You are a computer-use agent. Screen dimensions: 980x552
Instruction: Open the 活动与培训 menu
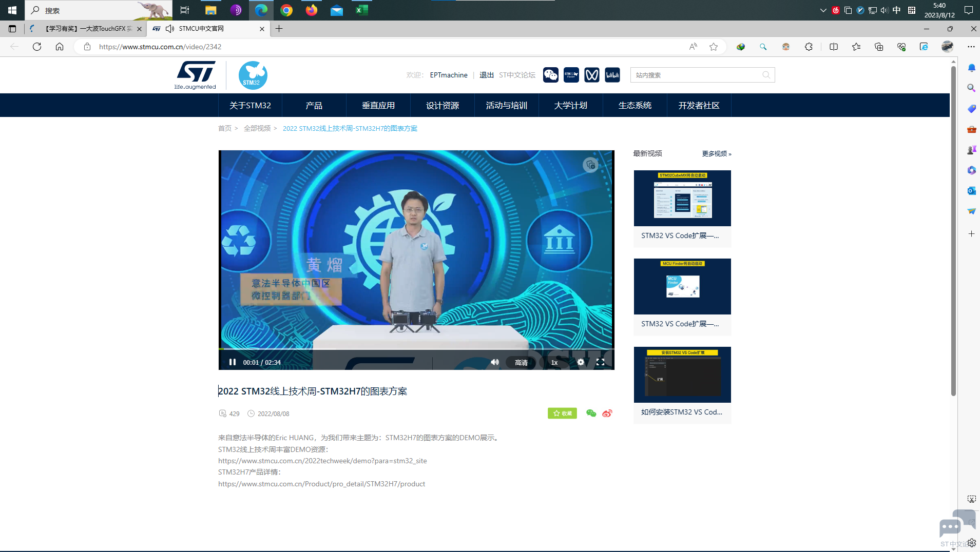click(x=507, y=105)
